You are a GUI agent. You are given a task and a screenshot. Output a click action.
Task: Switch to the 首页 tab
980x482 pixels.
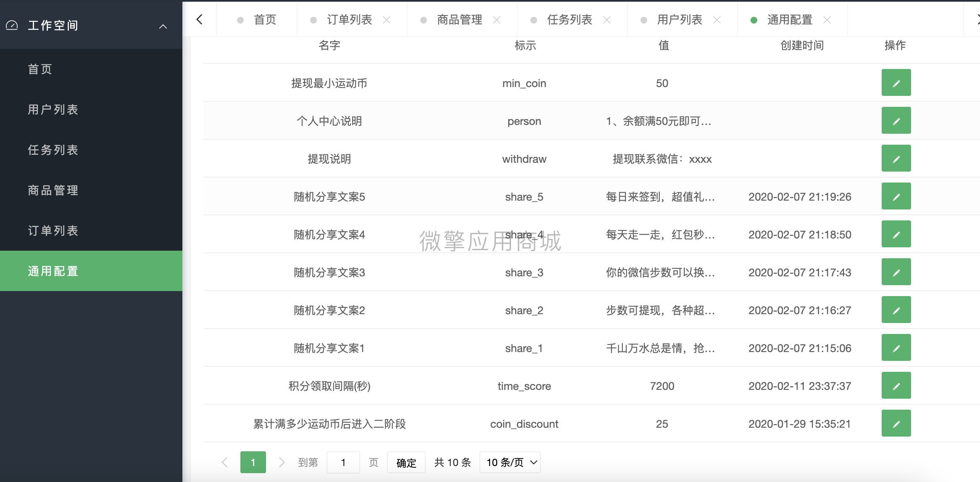pyautogui.click(x=257, y=20)
